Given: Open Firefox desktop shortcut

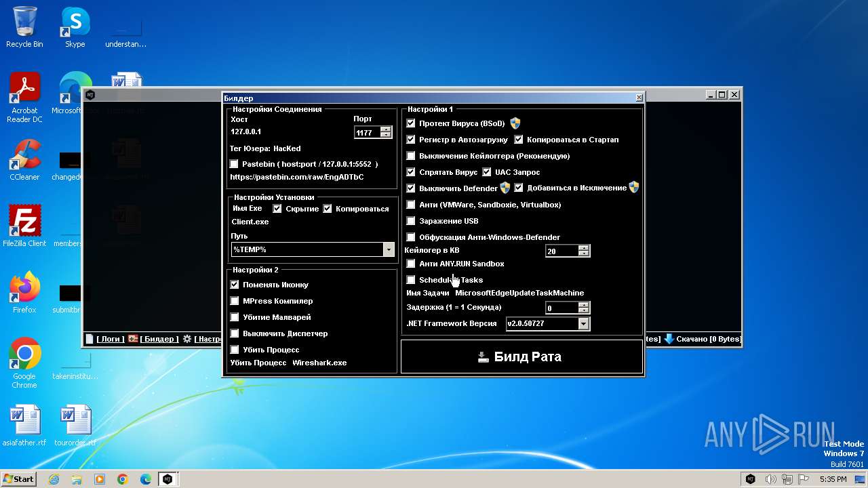Looking at the screenshot, I should (x=24, y=292).
